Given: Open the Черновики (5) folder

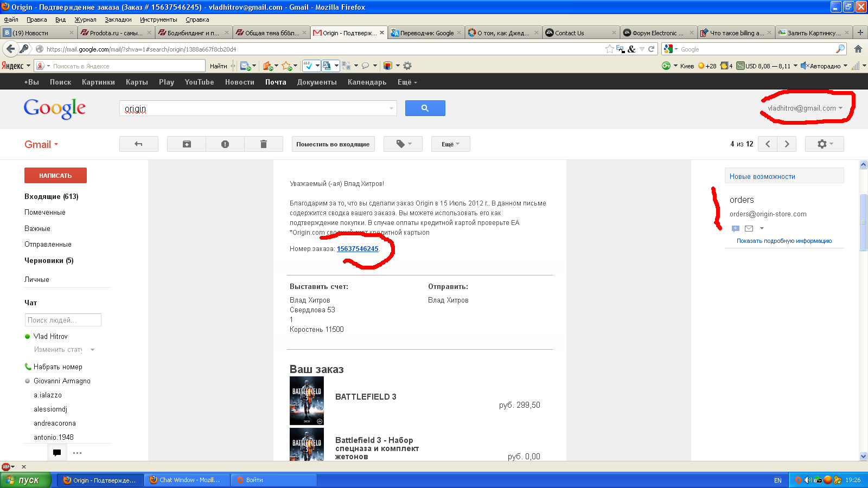Looking at the screenshot, I should pyautogui.click(x=49, y=260).
